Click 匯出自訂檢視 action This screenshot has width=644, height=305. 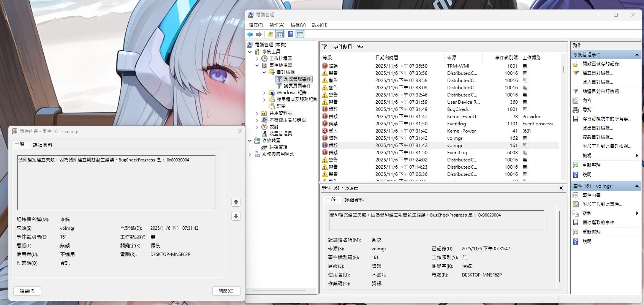coord(598,128)
